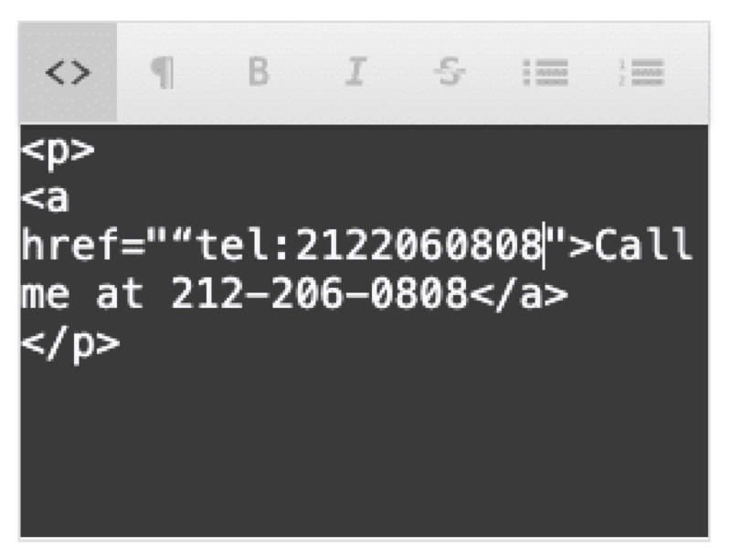Image resolution: width=731 pixels, height=560 pixels.
Task: Click the words "me at" in the code
Action: 82,294
